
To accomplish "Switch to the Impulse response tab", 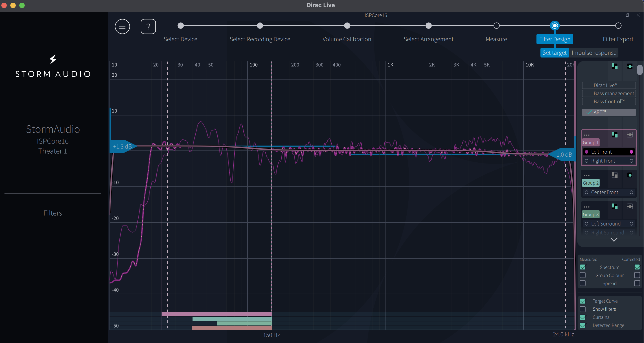I will [594, 53].
